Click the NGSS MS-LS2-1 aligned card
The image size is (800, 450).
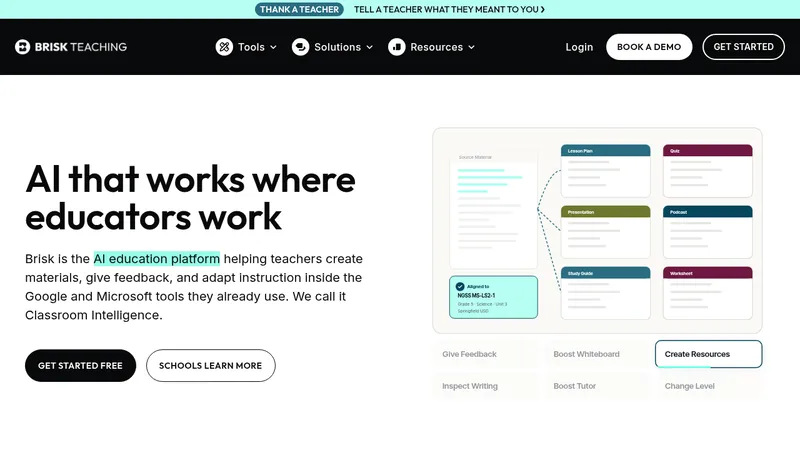pos(493,297)
